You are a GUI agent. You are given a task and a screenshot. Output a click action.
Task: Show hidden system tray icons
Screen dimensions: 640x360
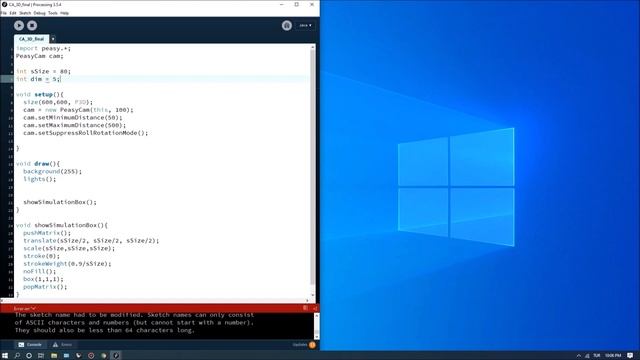[578, 356]
